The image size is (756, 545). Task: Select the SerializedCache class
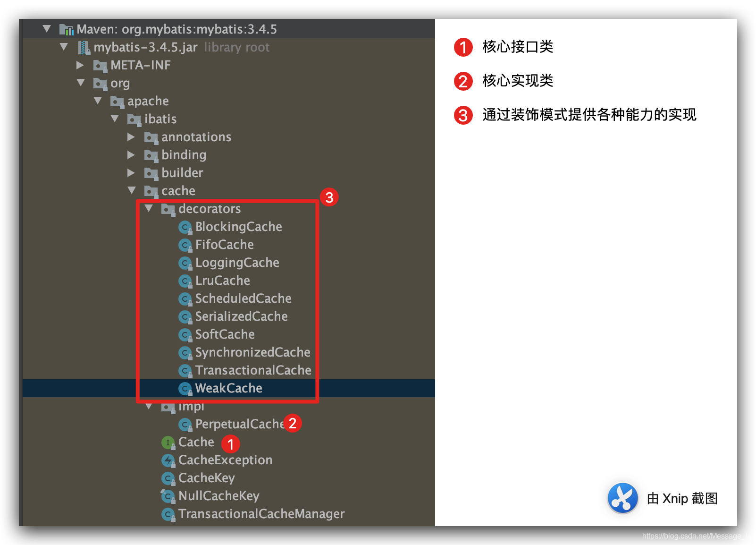tap(242, 316)
